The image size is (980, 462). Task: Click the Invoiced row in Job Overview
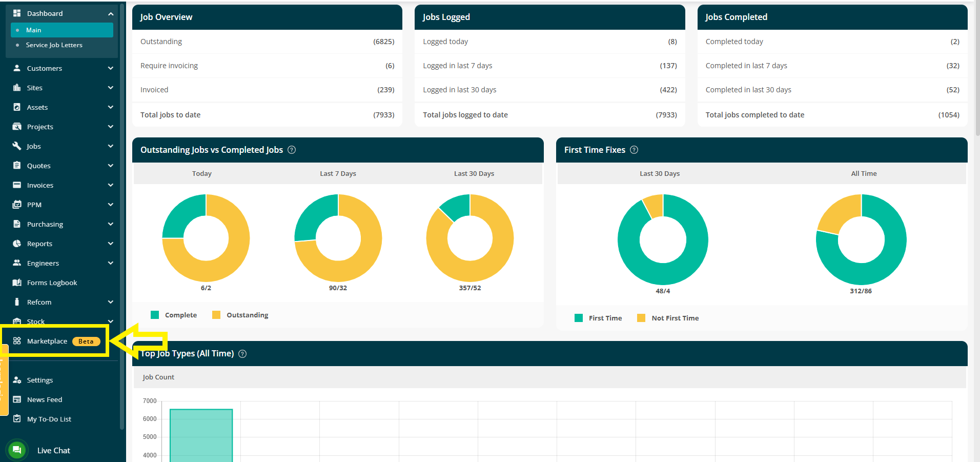[267, 90]
